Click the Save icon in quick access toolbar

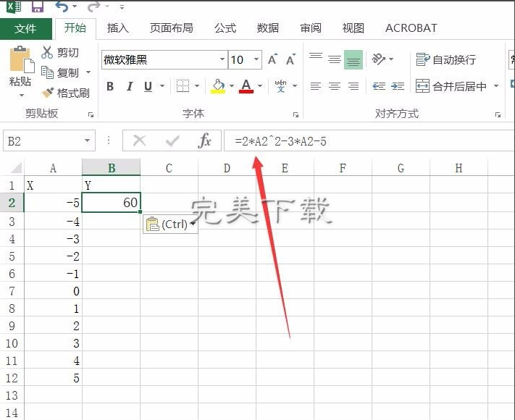pyautogui.click(x=38, y=7)
